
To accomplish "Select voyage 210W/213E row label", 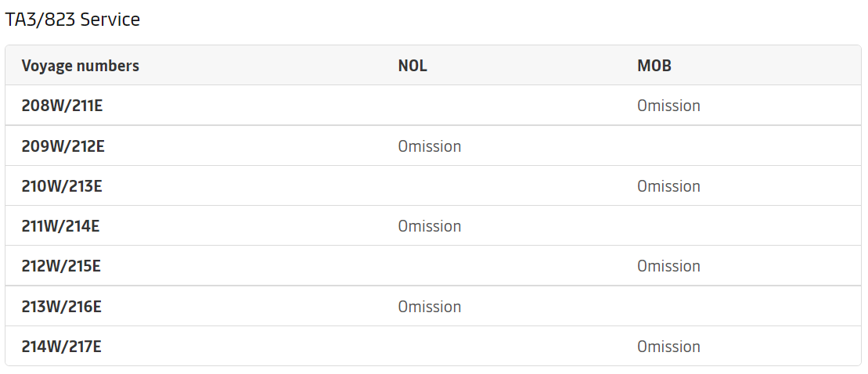I will [x=62, y=186].
